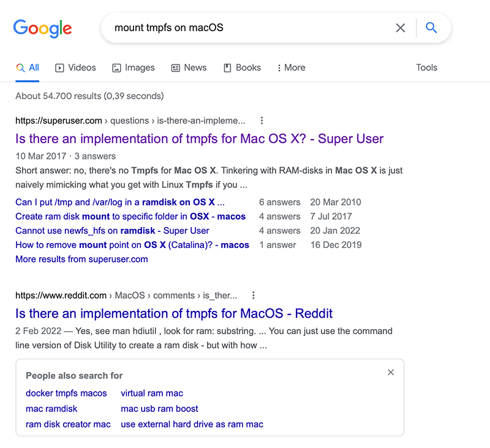Viewport: 490px width, 448px height.
Task: Open the Reddit tmpfs discussion
Action: (173, 313)
